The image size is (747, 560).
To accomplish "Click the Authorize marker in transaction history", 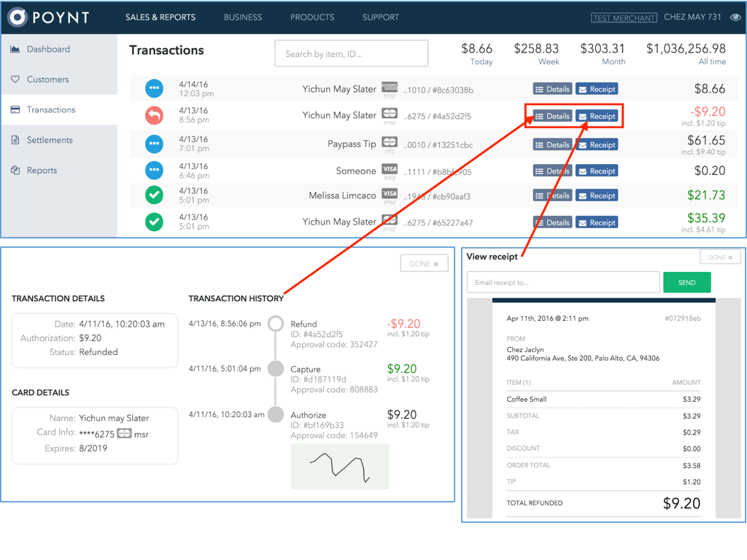I will (276, 414).
